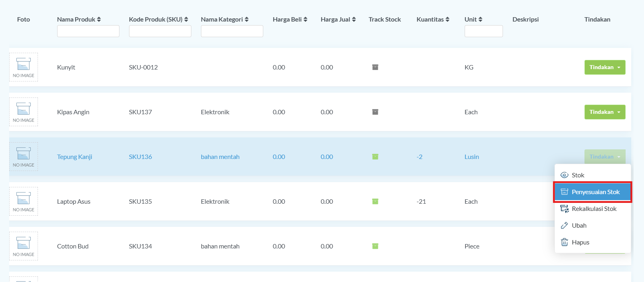The width and height of the screenshot is (644, 282).
Task: Sort by Harga Jual column arrows
Action: 354,19
